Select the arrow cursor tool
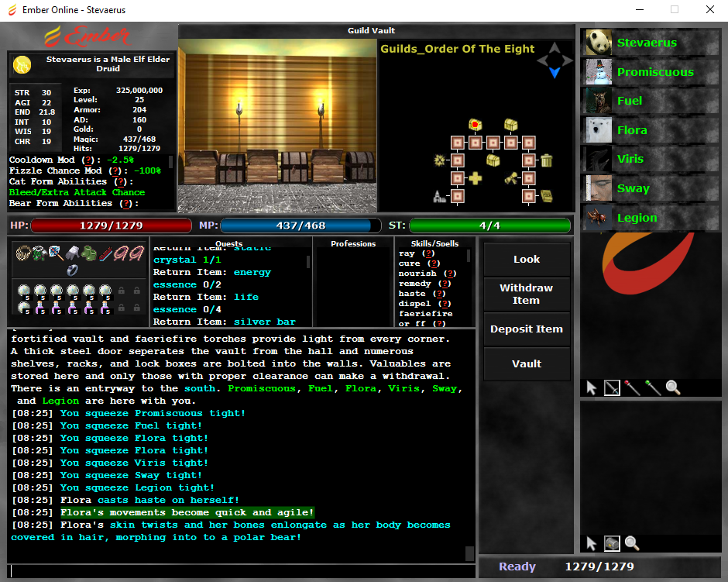The image size is (728, 582). coord(591,387)
